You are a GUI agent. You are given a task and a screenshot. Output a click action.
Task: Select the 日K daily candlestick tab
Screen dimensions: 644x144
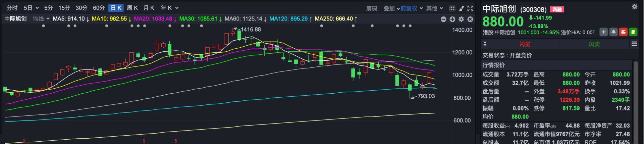116,8
